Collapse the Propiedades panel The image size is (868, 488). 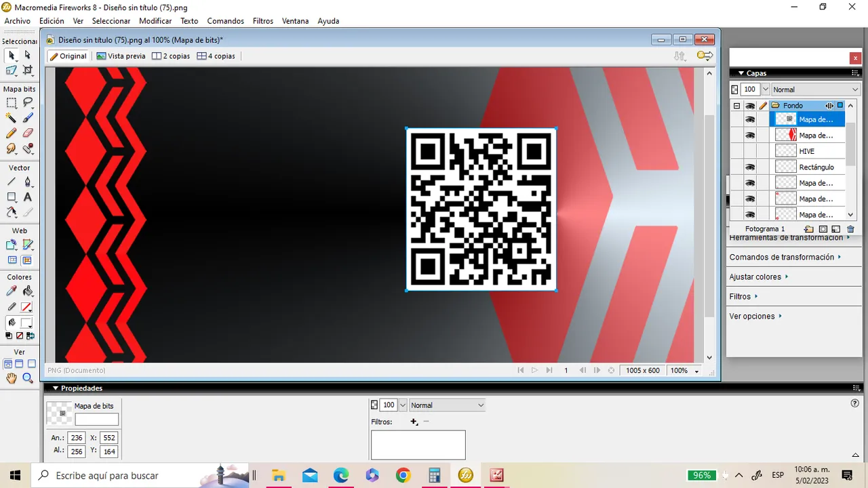tap(56, 388)
